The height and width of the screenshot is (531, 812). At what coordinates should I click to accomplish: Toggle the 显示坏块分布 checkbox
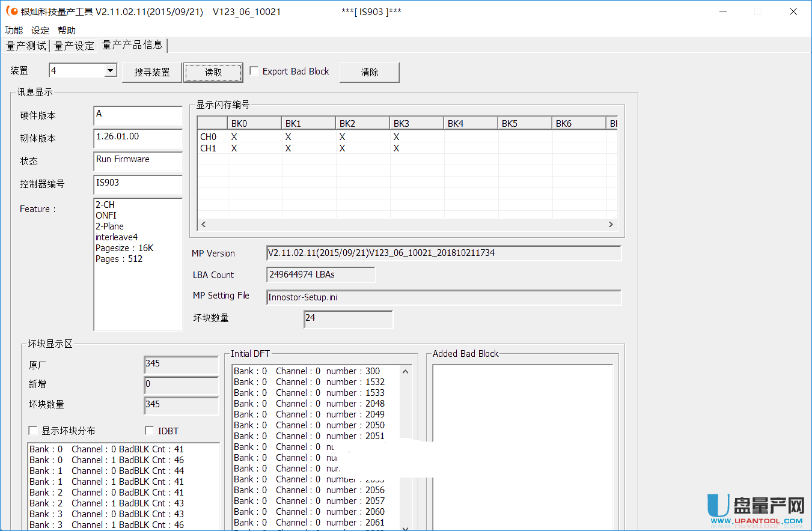coord(33,431)
